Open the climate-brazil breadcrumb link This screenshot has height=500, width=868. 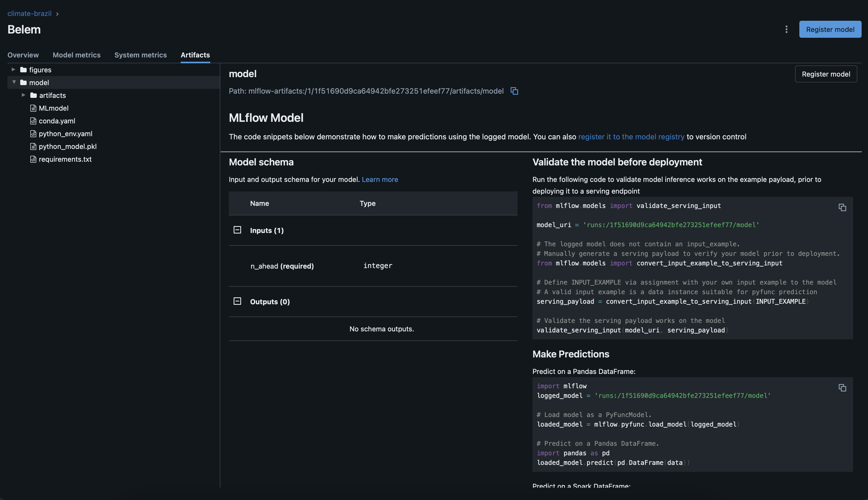[30, 13]
